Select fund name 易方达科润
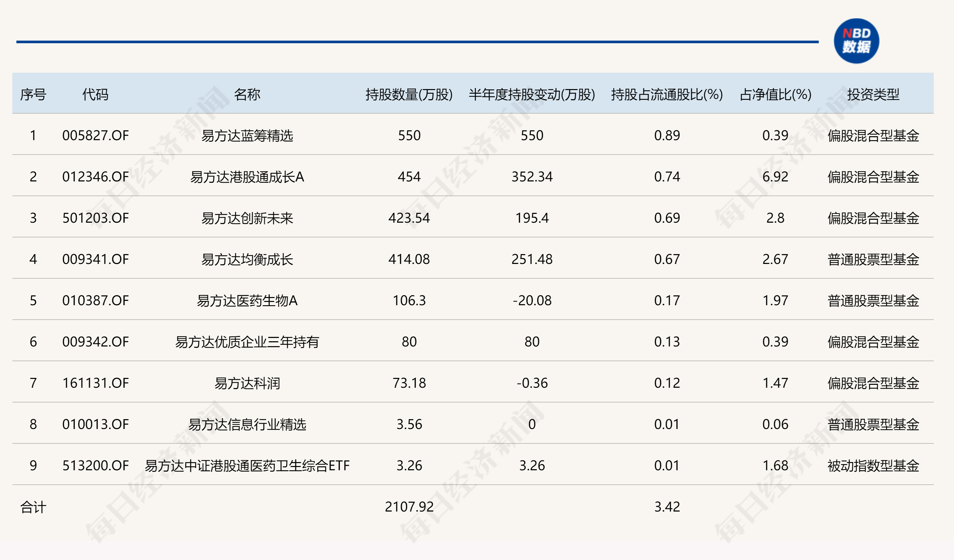The width and height of the screenshot is (954, 560). [247, 383]
